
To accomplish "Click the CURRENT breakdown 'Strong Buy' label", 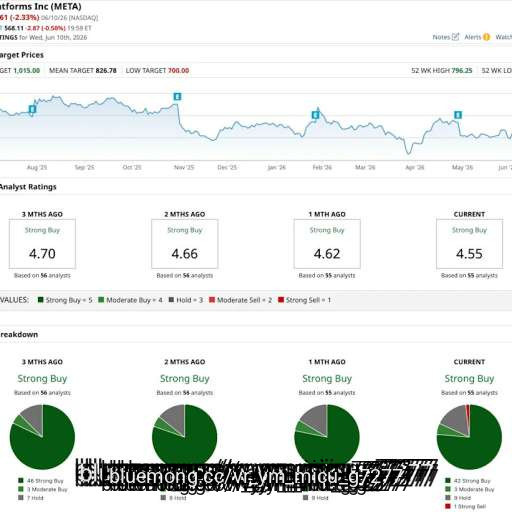I will (469, 379).
